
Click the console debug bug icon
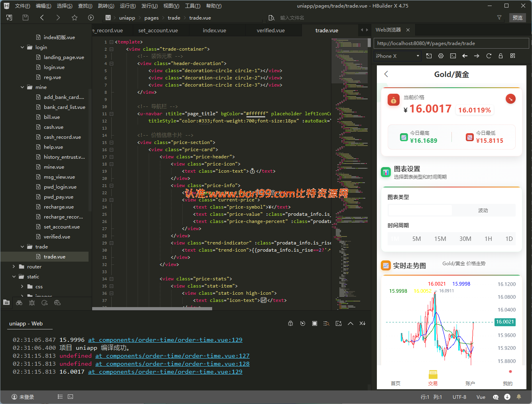(x=291, y=323)
